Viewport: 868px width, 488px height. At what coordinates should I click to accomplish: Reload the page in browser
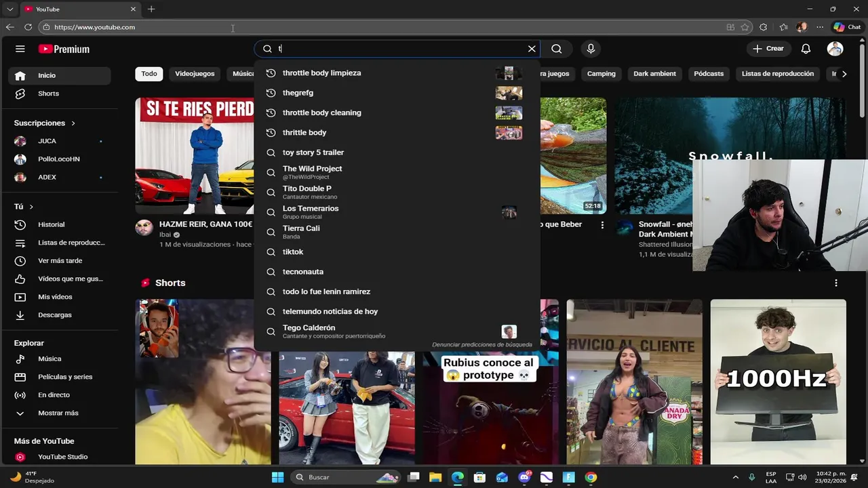pos(28,27)
